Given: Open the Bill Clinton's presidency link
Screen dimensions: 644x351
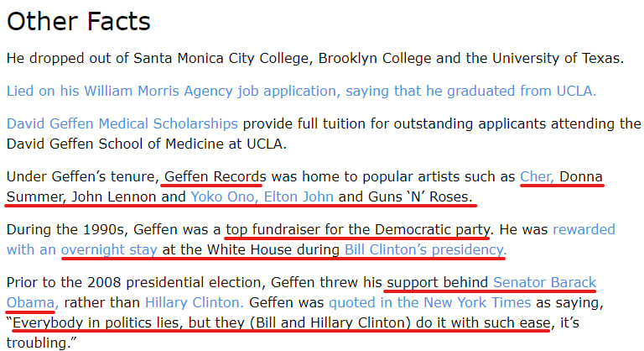Looking at the screenshot, I should (x=424, y=249).
